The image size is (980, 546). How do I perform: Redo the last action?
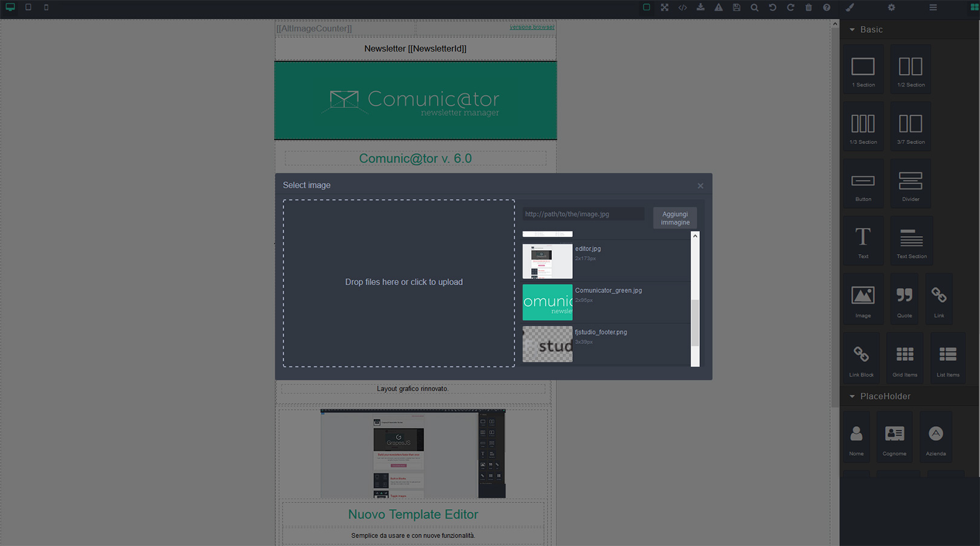click(x=791, y=7)
